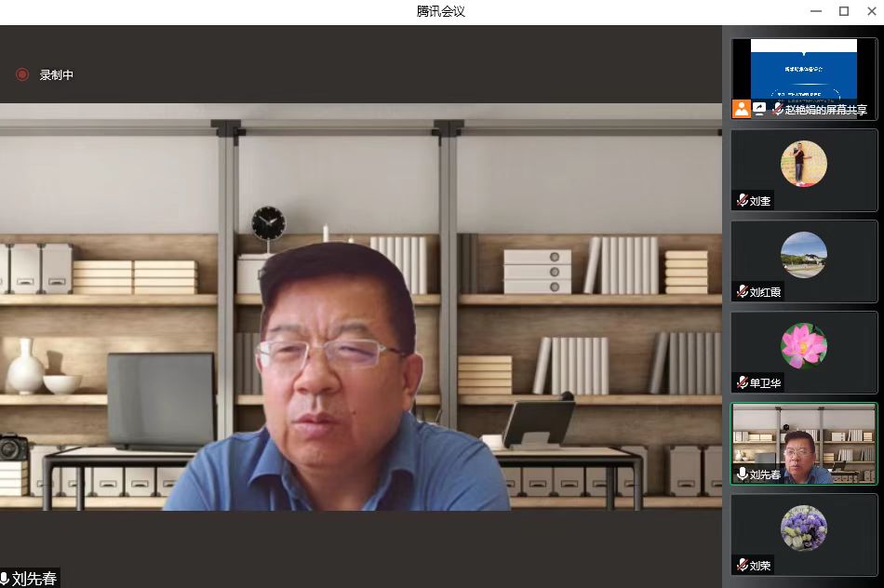Click the muted mic icon beside 单卫华

(743, 382)
